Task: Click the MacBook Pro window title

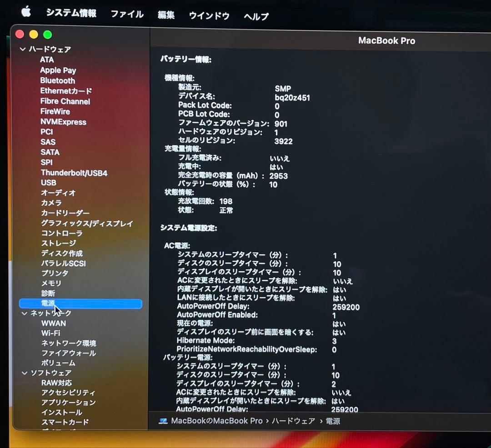Action: tap(387, 41)
